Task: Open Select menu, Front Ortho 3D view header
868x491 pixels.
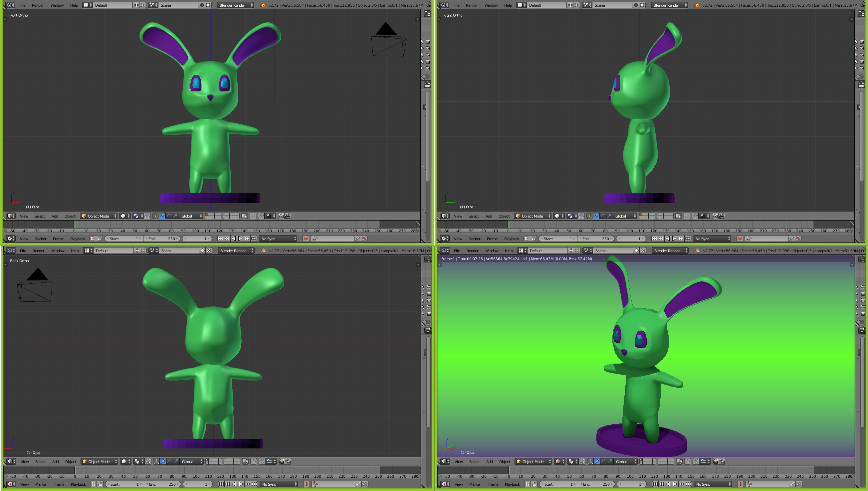Action: [x=40, y=216]
